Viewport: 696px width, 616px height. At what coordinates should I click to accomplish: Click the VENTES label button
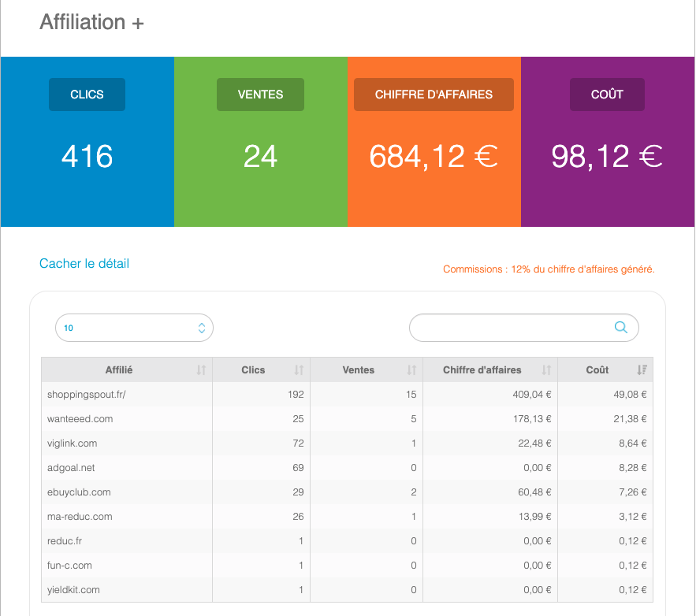[x=260, y=95]
